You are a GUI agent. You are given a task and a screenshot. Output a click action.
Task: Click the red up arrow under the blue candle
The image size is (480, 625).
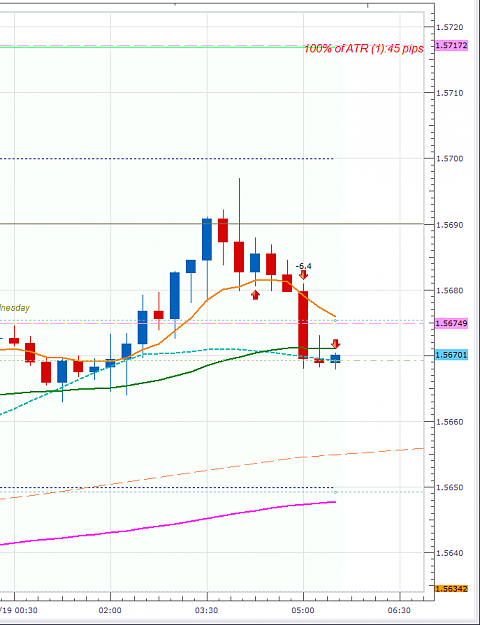[256, 295]
